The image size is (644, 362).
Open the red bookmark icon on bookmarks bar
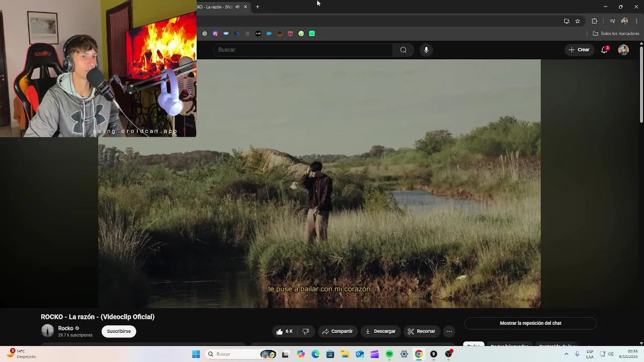(x=290, y=34)
